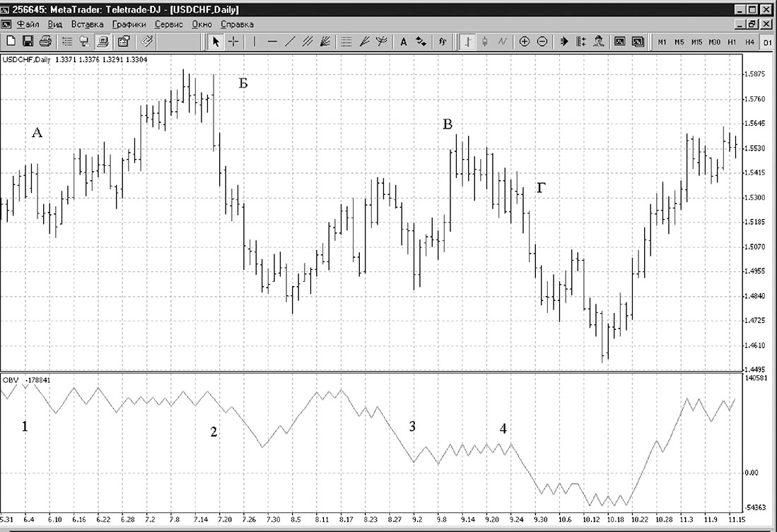Set timeframe to M1
This screenshot has height=532, width=777.
[662, 42]
